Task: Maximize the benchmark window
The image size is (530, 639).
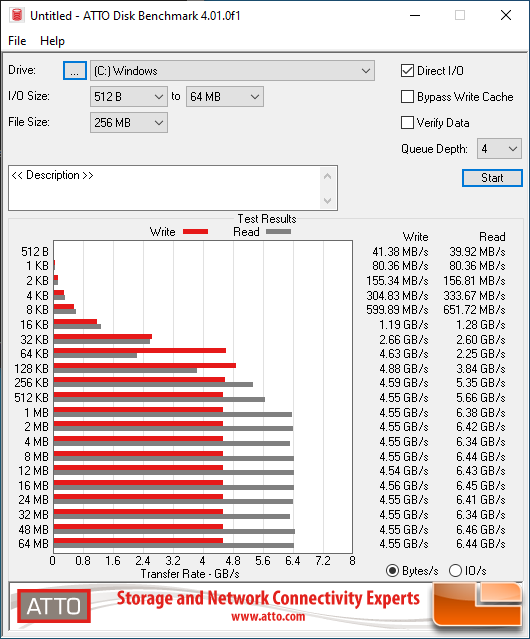Action: point(460,15)
